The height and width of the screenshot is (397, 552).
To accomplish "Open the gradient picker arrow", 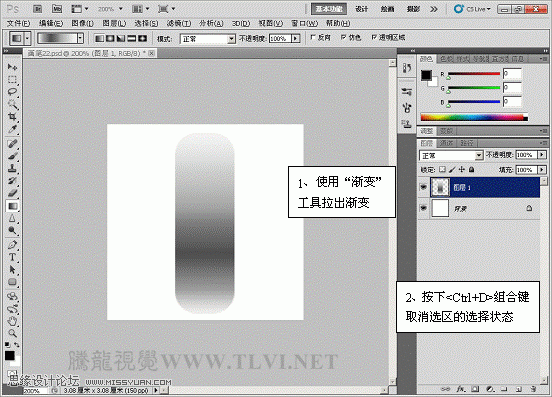I will click(81, 38).
